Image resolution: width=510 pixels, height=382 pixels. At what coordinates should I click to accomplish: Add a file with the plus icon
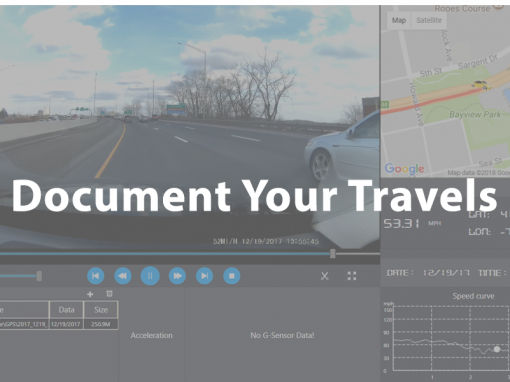[x=90, y=294]
